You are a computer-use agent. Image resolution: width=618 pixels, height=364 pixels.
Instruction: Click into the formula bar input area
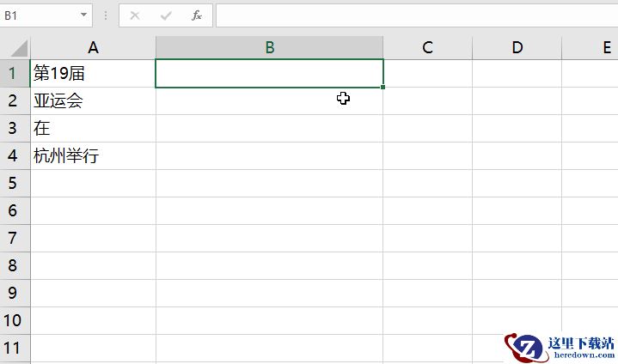(x=417, y=15)
